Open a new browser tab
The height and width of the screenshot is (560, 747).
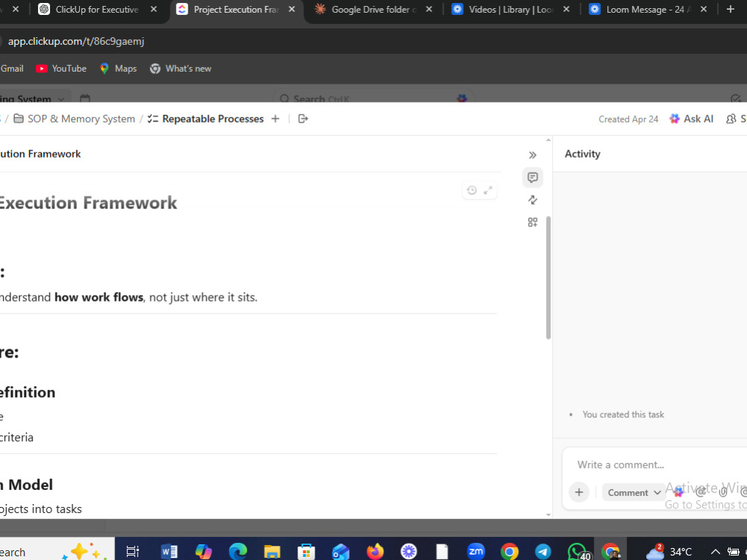point(731,10)
